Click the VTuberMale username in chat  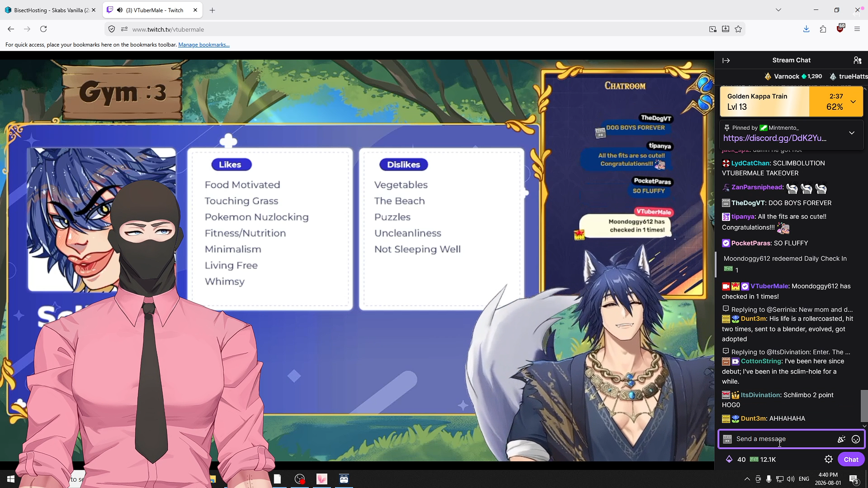(769, 286)
